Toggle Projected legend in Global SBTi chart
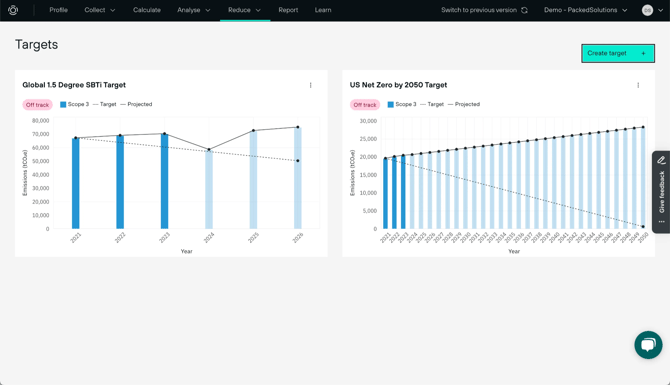This screenshot has width=670, height=385. 136,104
